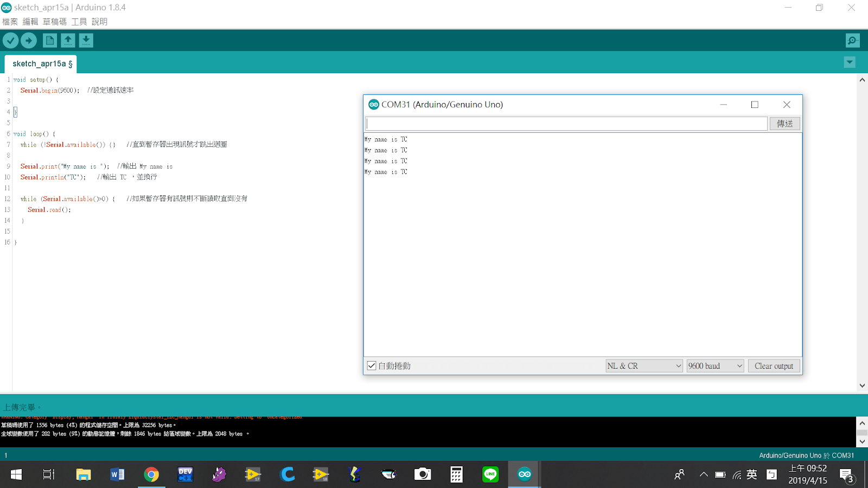Screen dimensions: 868x488
Task: Click first "My name is TC" output line
Action: pos(386,139)
